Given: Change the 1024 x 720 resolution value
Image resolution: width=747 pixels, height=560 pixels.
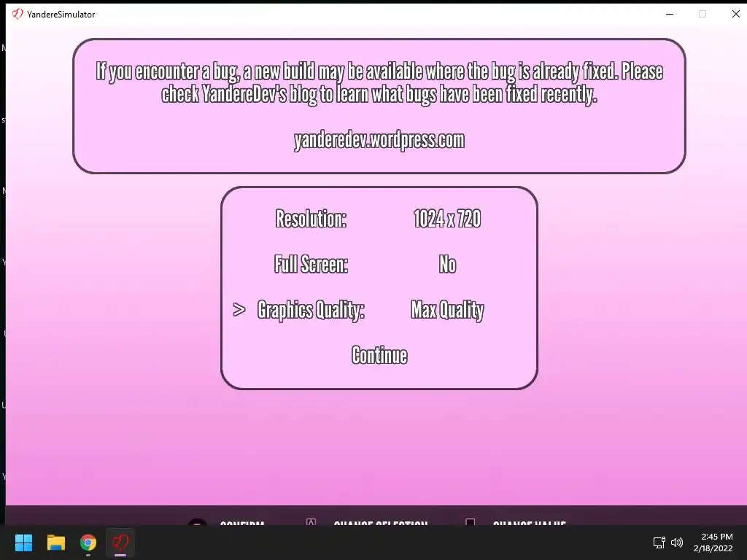Looking at the screenshot, I should [447, 219].
